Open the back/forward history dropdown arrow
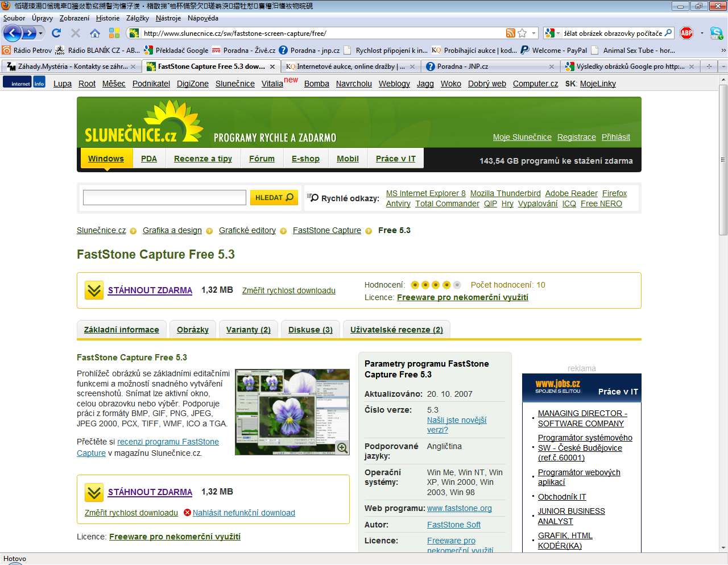The image size is (728, 565). [x=41, y=33]
